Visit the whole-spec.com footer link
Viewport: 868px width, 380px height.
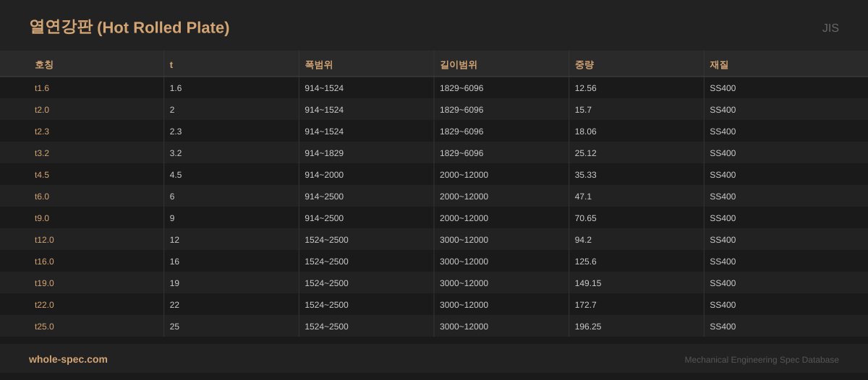click(68, 359)
